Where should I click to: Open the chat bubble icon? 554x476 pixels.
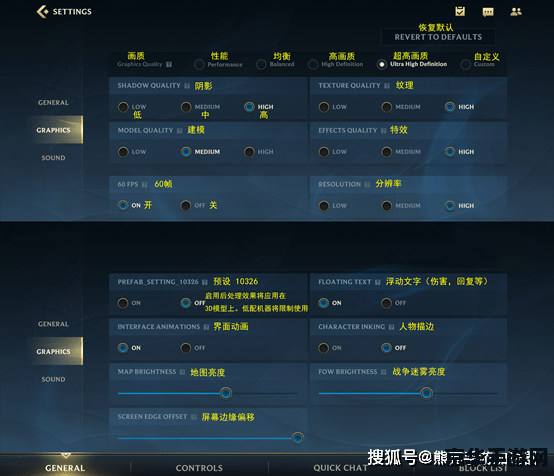pos(488,12)
